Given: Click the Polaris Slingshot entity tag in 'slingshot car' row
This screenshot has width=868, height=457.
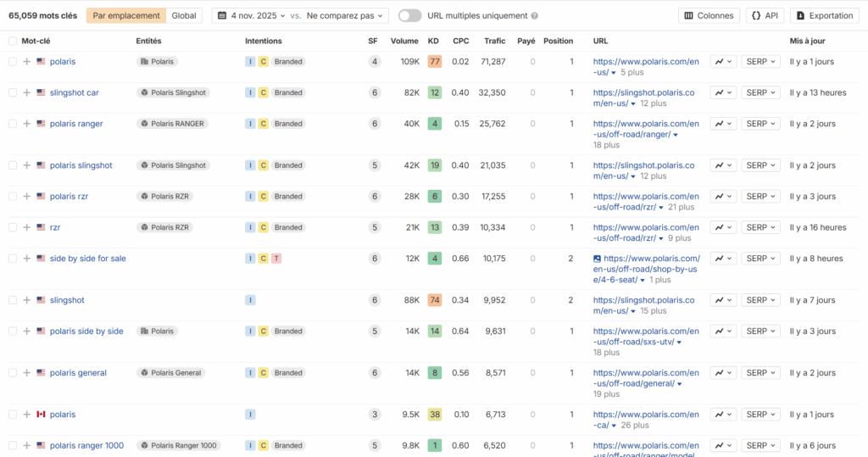Looking at the screenshot, I should (173, 92).
